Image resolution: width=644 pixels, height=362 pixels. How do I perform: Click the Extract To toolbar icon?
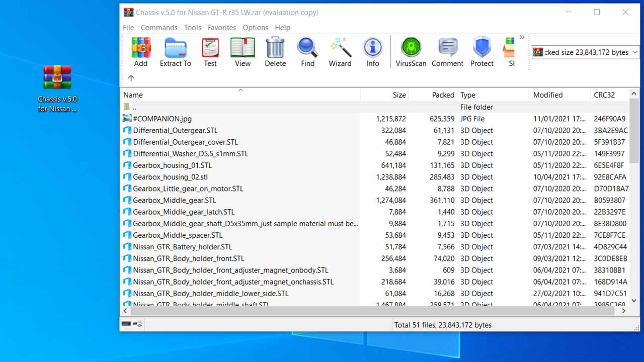coord(176,48)
